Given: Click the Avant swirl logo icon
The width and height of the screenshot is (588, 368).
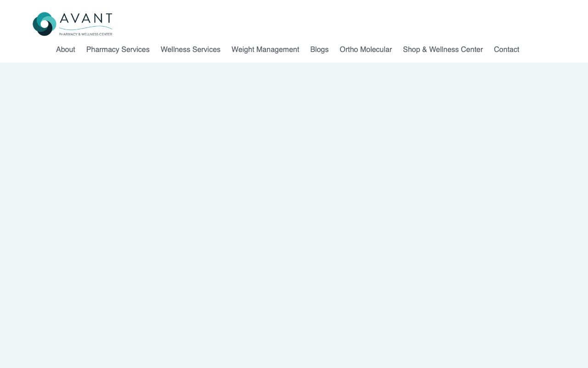Looking at the screenshot, I should 44,24.
